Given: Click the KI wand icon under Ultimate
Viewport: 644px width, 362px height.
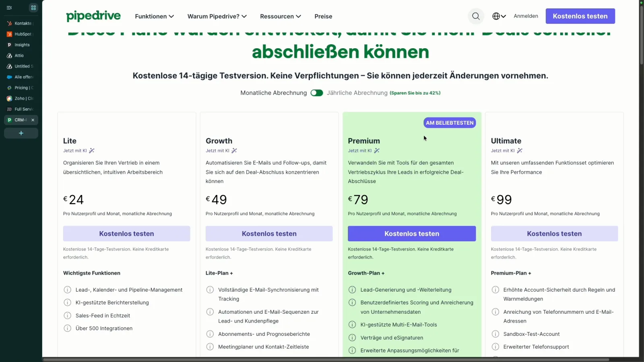Looking at the screenshot, I should (520, 150).
